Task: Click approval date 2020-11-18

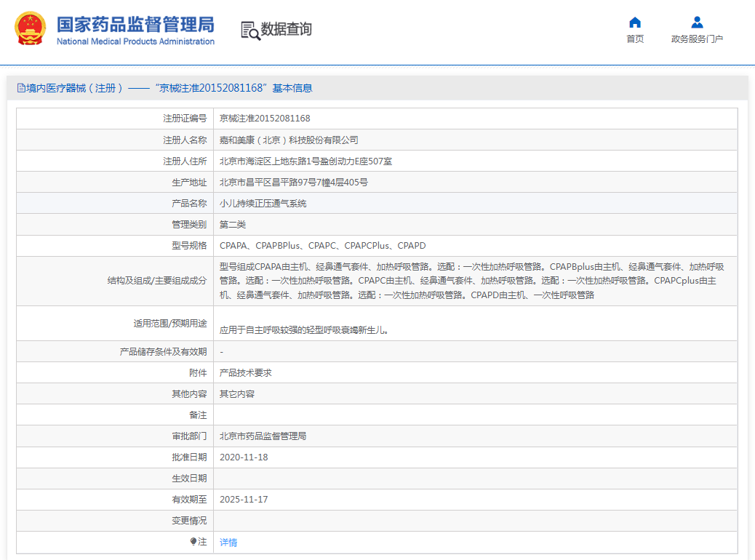Action: 244,457
